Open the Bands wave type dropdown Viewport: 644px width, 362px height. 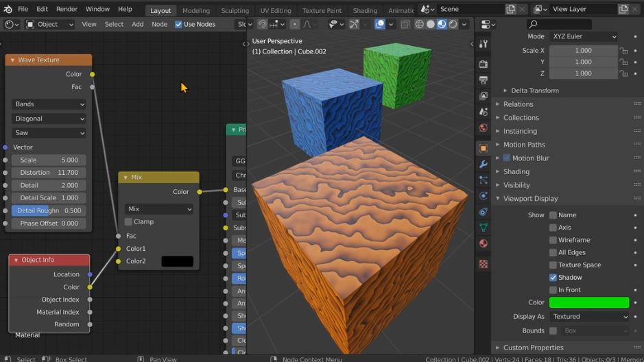pos(49,104)
